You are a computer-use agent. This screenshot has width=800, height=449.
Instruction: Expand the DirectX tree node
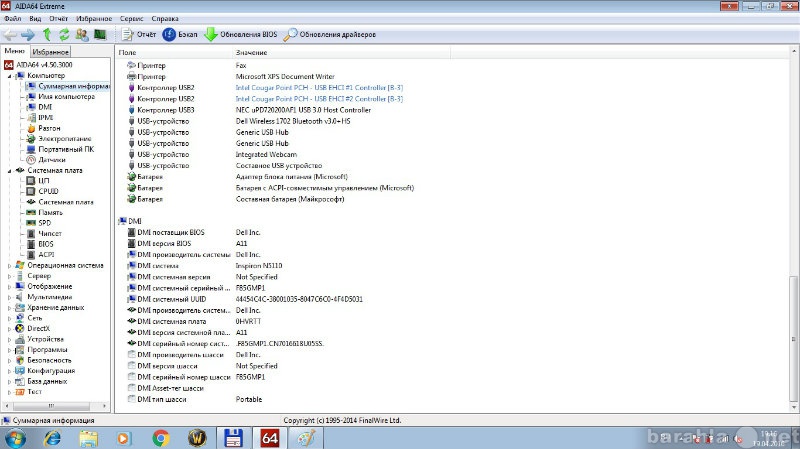pos(10,329)
